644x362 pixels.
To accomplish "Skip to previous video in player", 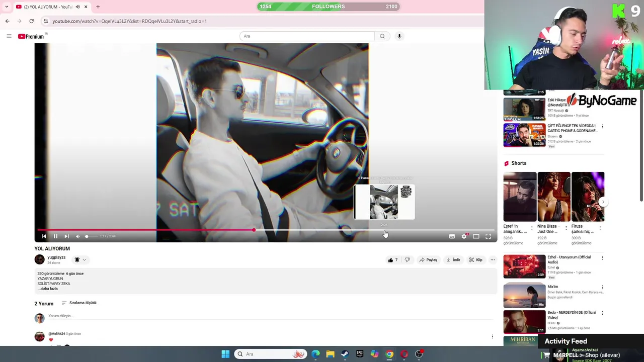I will (x=44, y=236).
